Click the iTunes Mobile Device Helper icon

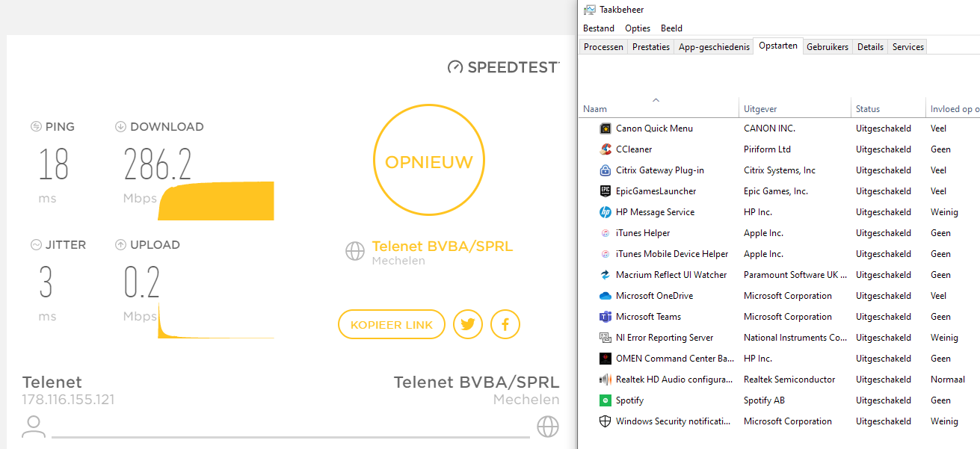click(605, 254)
